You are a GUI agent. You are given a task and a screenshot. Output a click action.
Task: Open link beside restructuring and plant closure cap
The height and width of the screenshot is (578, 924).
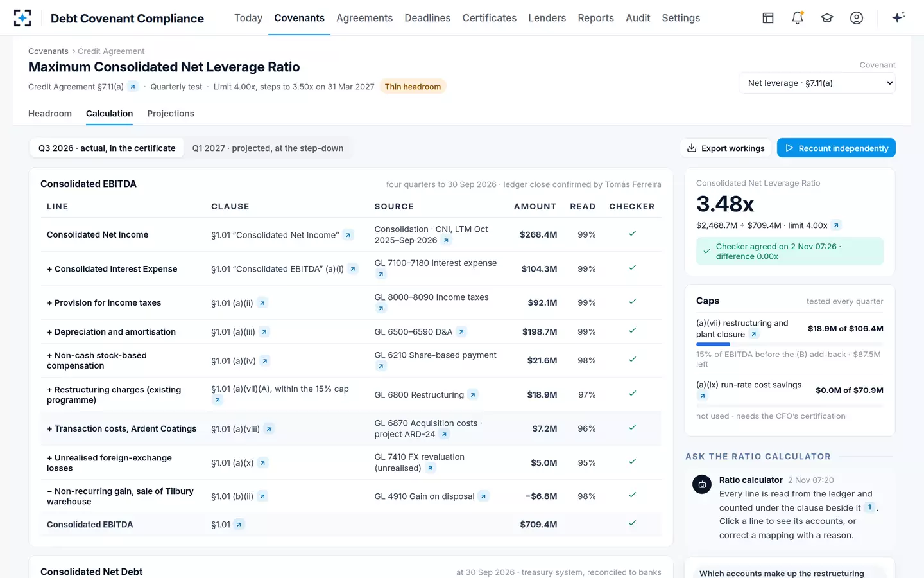click(x=754, y=335)
